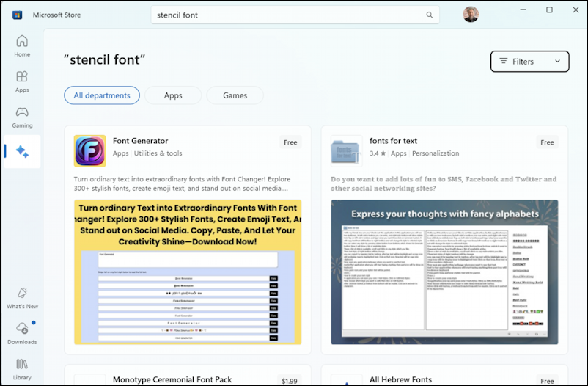This screenshot has width=588, height=386.
Task: Select the All departments filter
Action: pos(102,95)
